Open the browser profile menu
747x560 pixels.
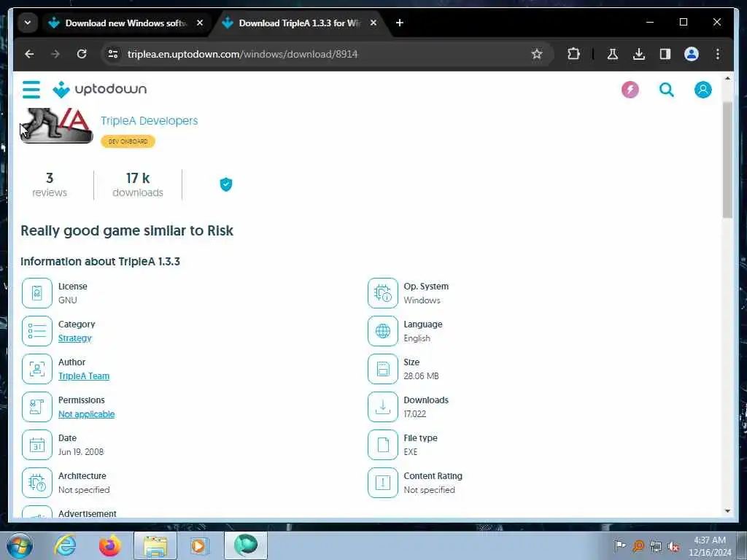point(692,54)
